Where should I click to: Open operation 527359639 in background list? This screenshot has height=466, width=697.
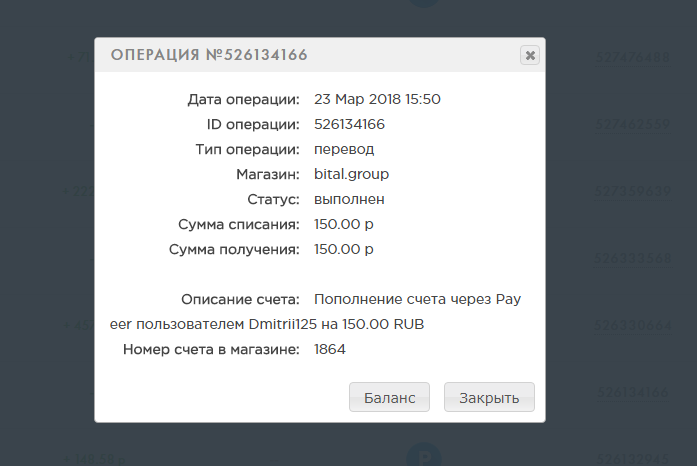[633, 192]
